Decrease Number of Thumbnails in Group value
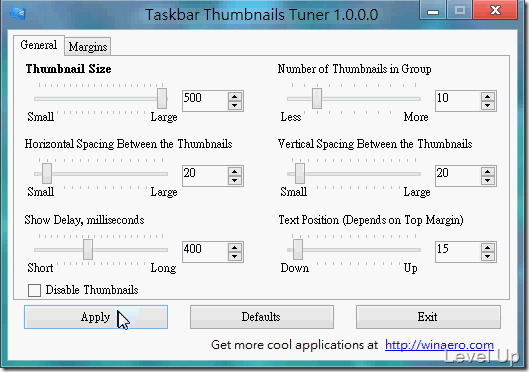This screenshot has height=372, width=529. click(x=488, y=106)
